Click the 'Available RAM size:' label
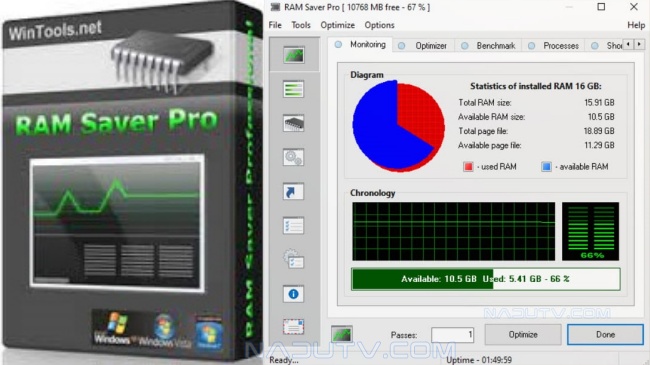 [491, 117]
